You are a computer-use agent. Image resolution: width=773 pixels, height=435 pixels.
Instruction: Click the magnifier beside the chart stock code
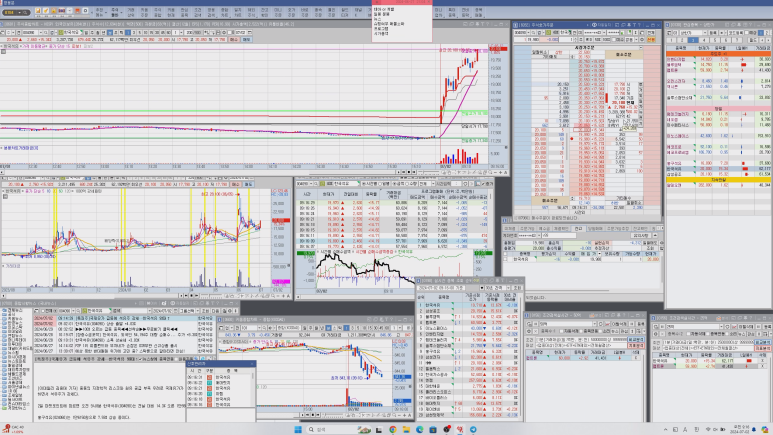click(x=46, y=33)
